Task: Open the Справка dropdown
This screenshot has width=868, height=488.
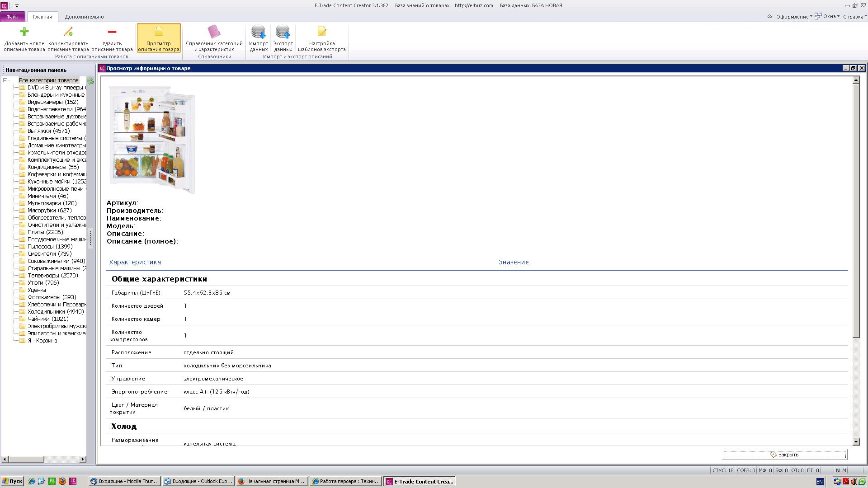Action: pos(855,17)
